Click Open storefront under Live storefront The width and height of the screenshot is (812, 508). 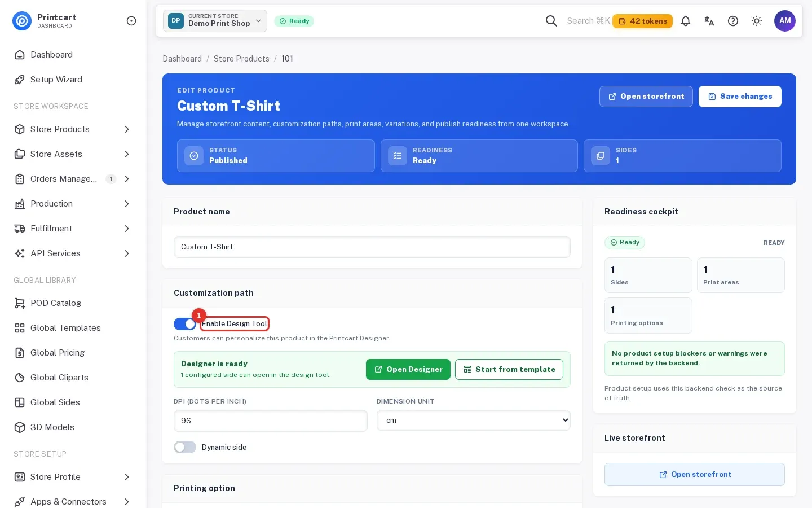tap(695, 475)
